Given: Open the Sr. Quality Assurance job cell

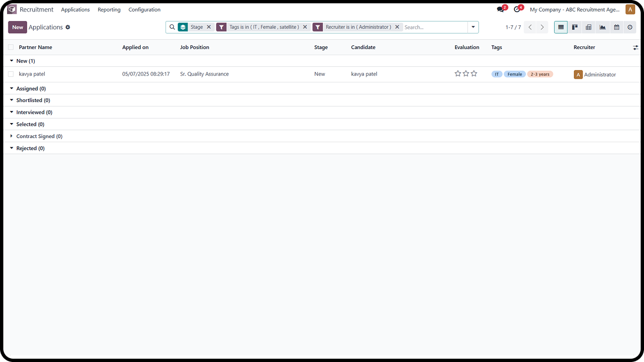Looking at the screenshot, I should [x=204, y=74].
